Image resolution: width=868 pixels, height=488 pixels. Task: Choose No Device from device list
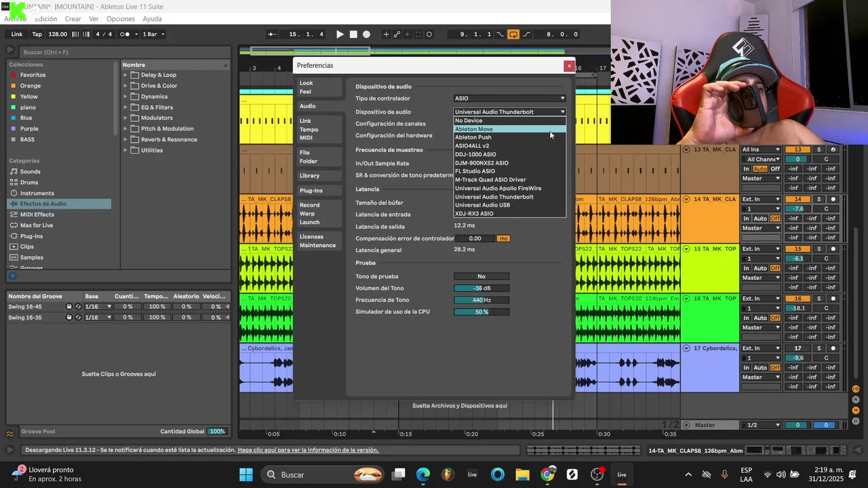(x=509, y=121)
